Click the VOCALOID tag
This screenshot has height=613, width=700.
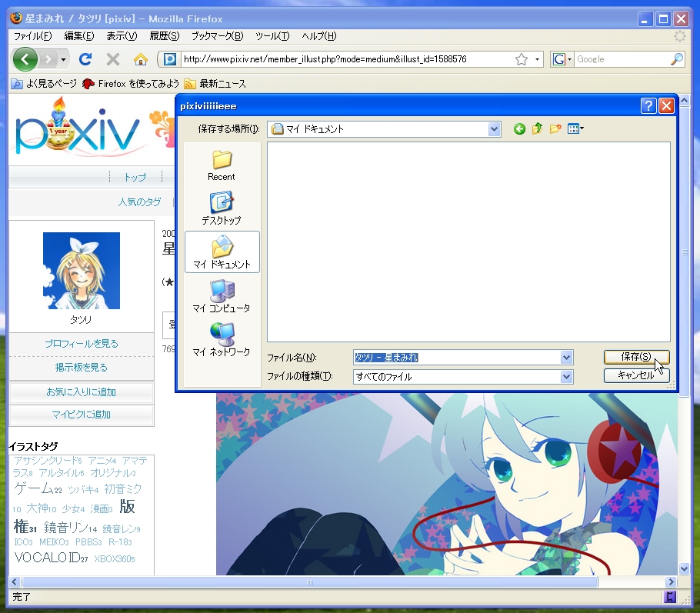(x=48, y=557)
